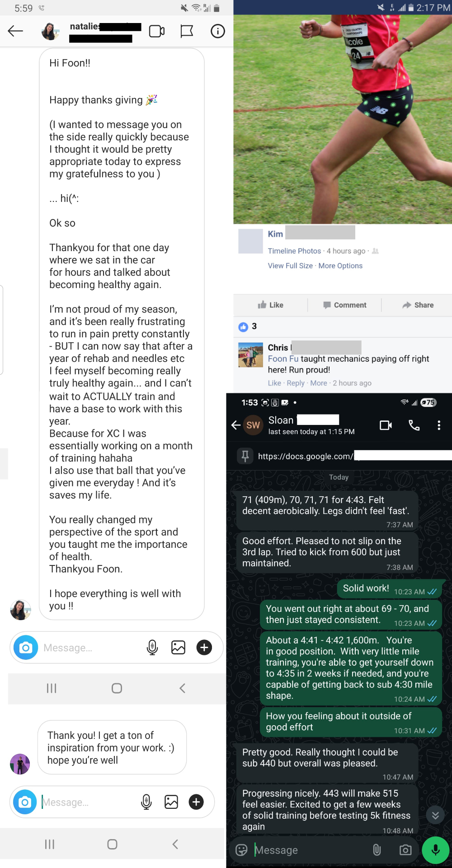Share the Facebook photo

pyautogui.click(x=418, y=305)
